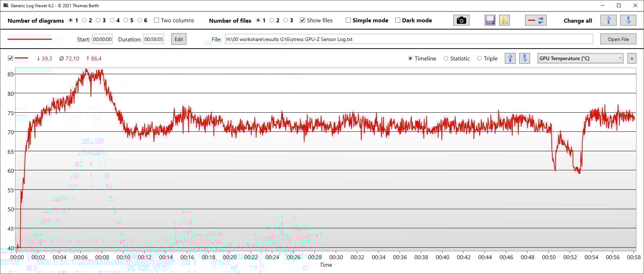Click the brown line color sample near Start
Screen dimensions: 644x274
30,39
